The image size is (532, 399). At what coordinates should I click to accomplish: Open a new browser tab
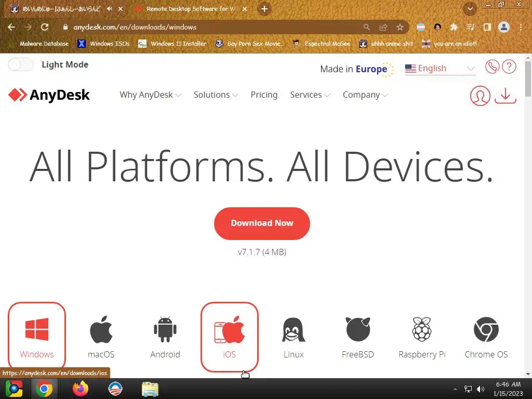click(x=264, y=9)
